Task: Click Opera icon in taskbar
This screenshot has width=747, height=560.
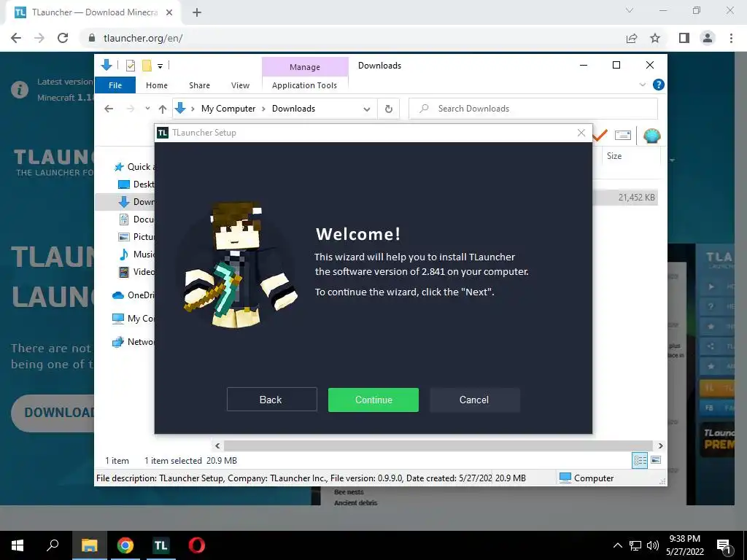Action: 197,545
